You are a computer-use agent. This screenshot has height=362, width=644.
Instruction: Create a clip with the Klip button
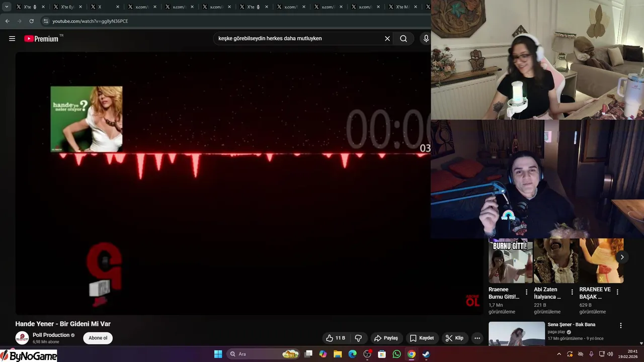point(454,338)
